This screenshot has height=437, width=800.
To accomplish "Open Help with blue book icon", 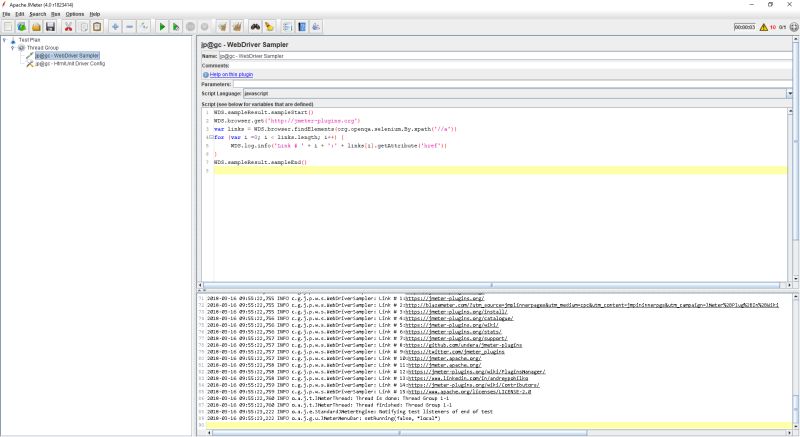I will click(x=302, y=27).
